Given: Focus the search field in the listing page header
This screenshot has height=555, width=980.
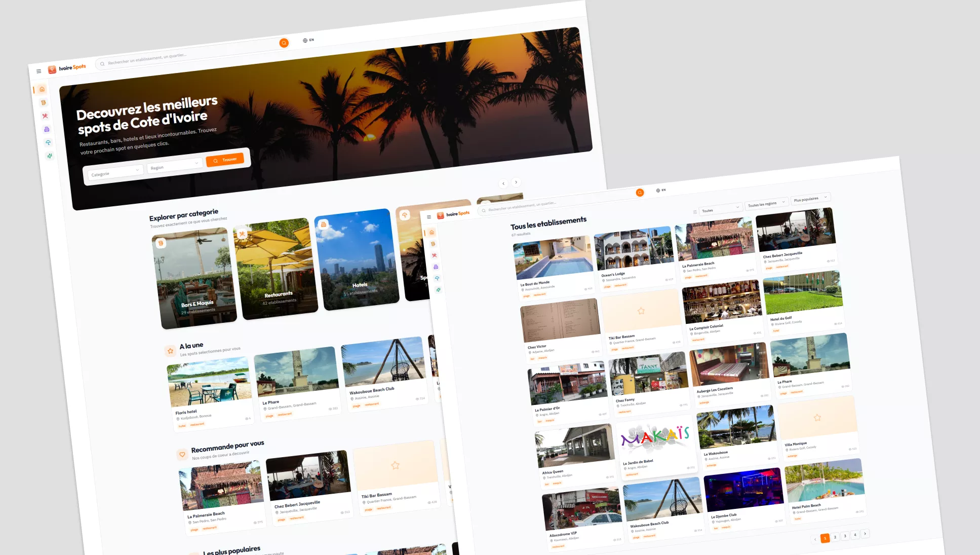Looking at the screenshot, I should click(x=561, y=201).
